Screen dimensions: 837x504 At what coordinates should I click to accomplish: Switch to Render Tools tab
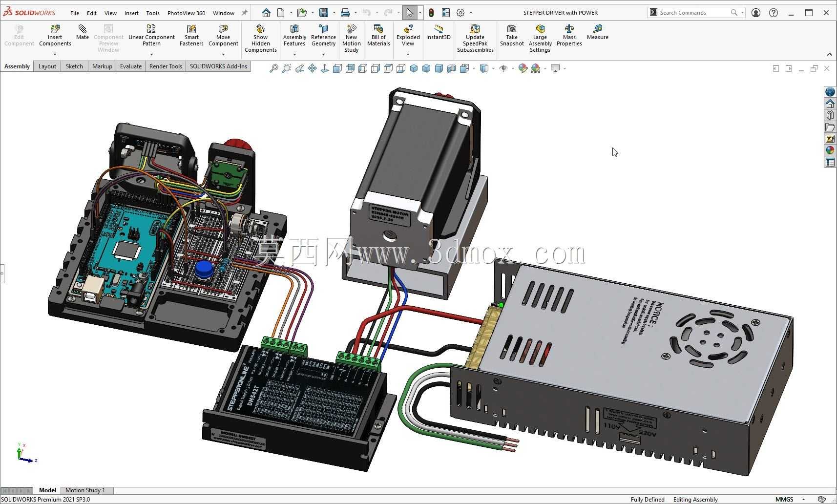[x=166, y=66]
